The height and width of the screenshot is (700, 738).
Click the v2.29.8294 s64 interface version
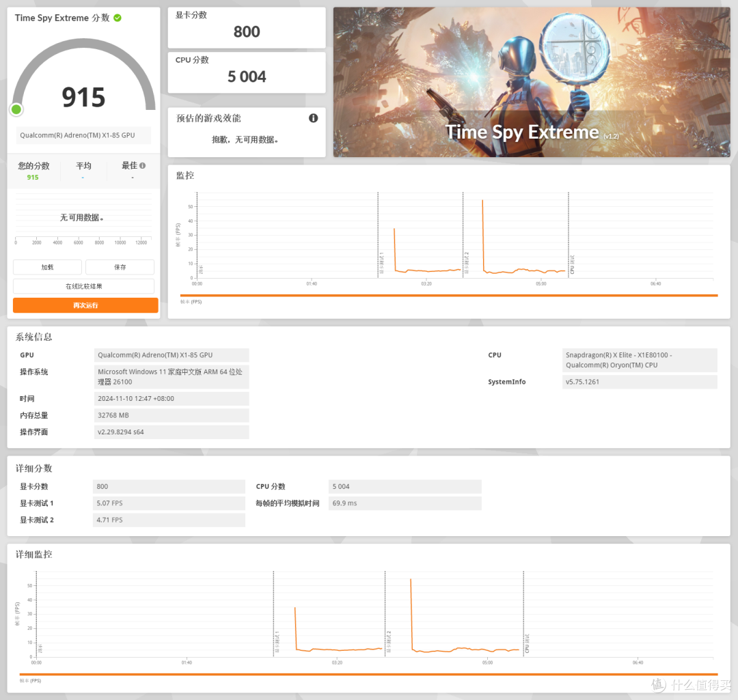[172, 432]
